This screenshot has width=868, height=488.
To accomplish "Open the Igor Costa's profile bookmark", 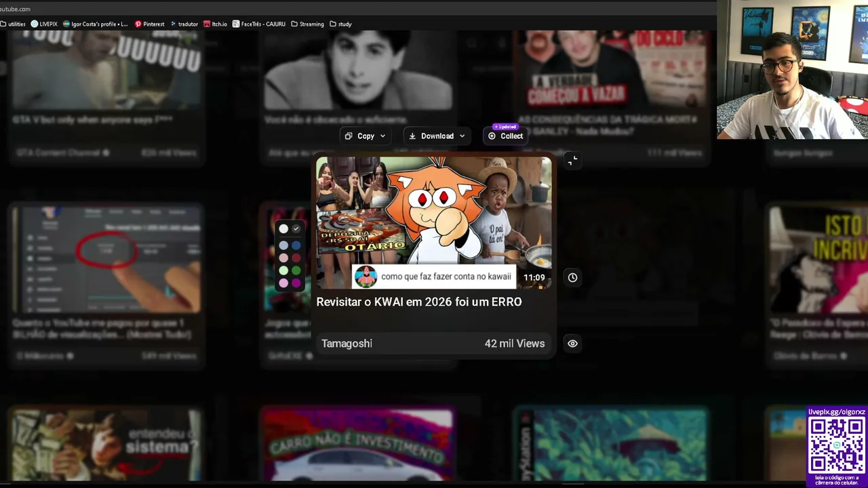I will (x=95, y=24).
